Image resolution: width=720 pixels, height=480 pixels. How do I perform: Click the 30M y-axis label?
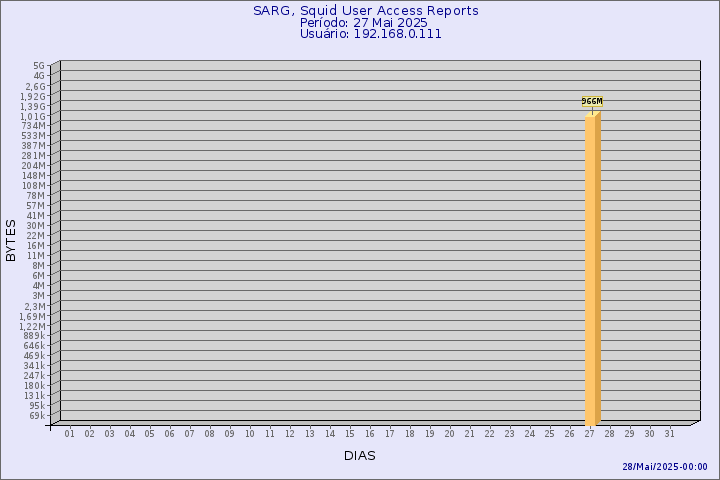[x=36, y=226]
